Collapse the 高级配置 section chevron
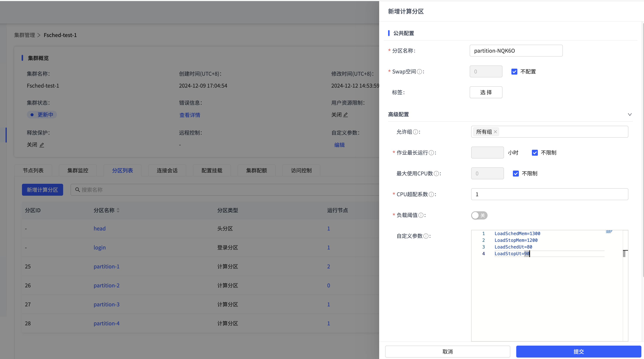 click(630, 114)
